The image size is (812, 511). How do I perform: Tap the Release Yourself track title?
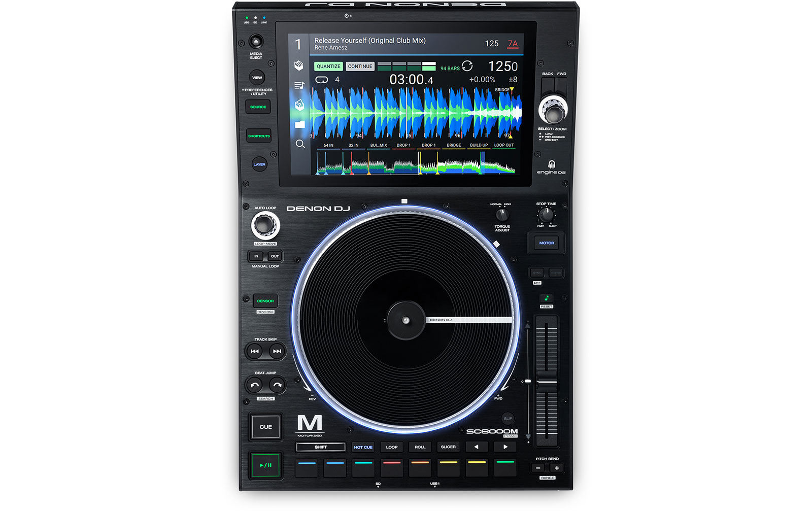370,41
